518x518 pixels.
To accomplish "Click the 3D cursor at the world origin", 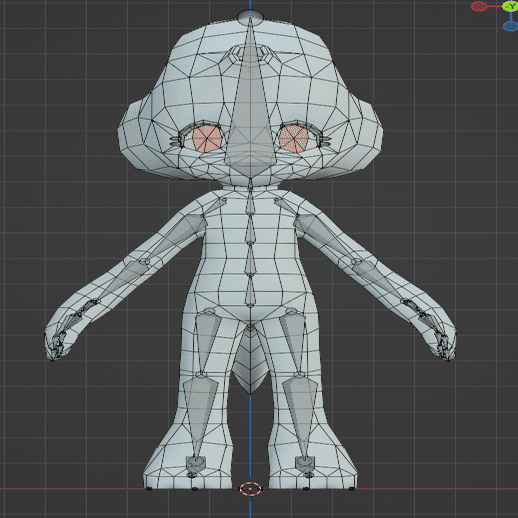I will pyautogui.click(x=250, y=489).
